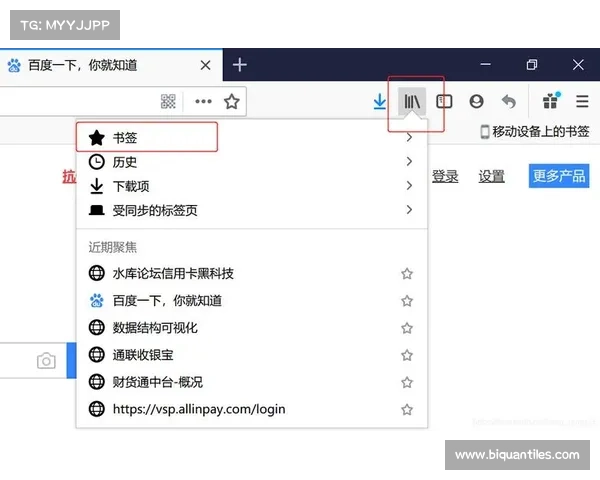Open 通联收银宝 recent highlight

point(252,355)
